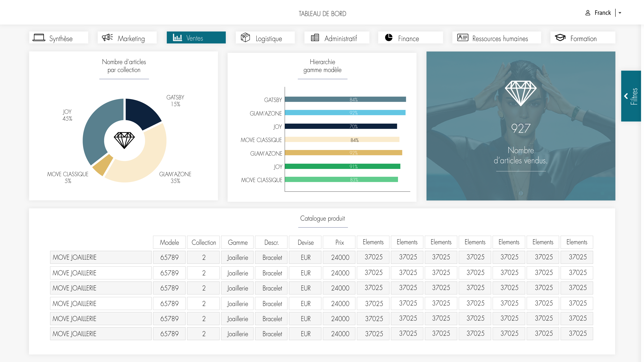Click the Modele column header

[x=169, y=242]
